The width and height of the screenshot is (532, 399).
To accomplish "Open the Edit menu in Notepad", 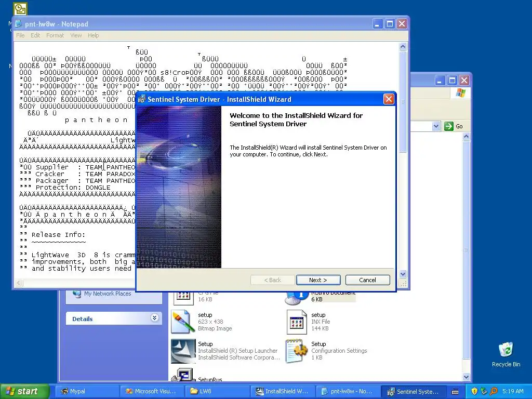I will click(x=35, y=35).
